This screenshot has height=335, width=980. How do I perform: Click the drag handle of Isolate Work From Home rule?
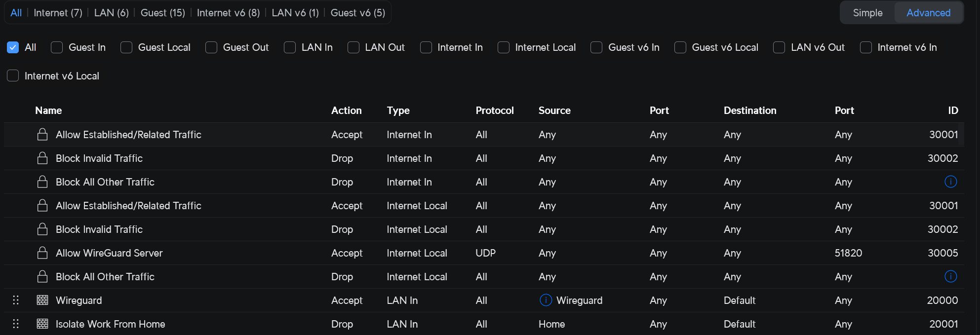point(16,324)
